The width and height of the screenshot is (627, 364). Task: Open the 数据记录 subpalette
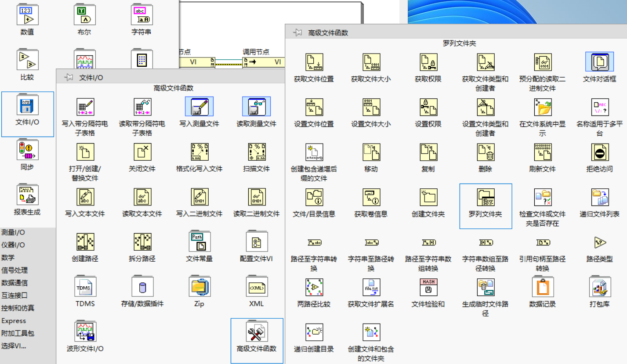543,287
